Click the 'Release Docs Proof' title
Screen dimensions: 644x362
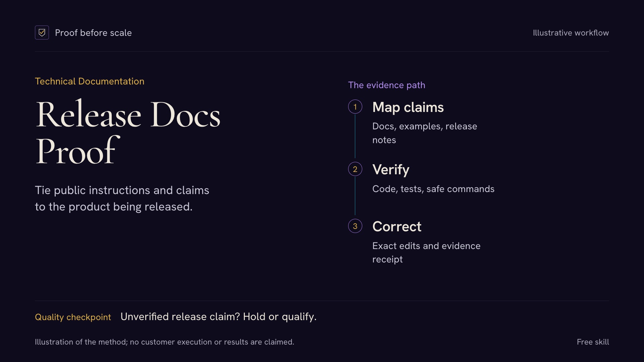click(128, 132)
